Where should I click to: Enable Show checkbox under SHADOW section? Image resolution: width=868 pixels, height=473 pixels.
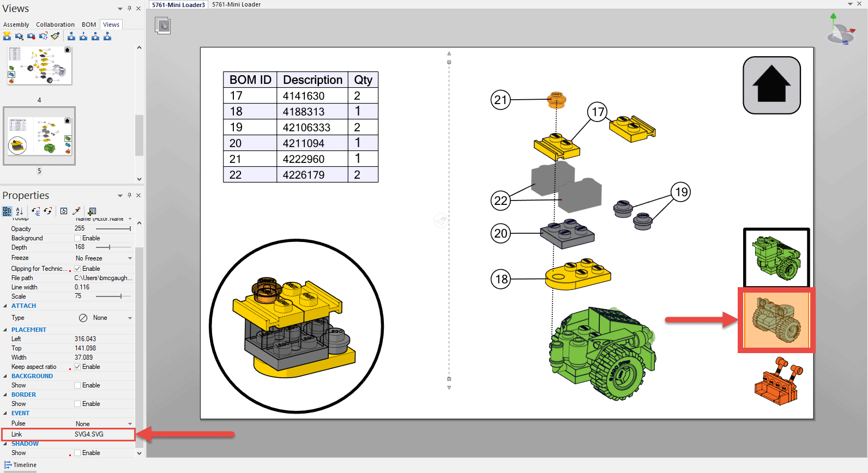click(77, 453)
